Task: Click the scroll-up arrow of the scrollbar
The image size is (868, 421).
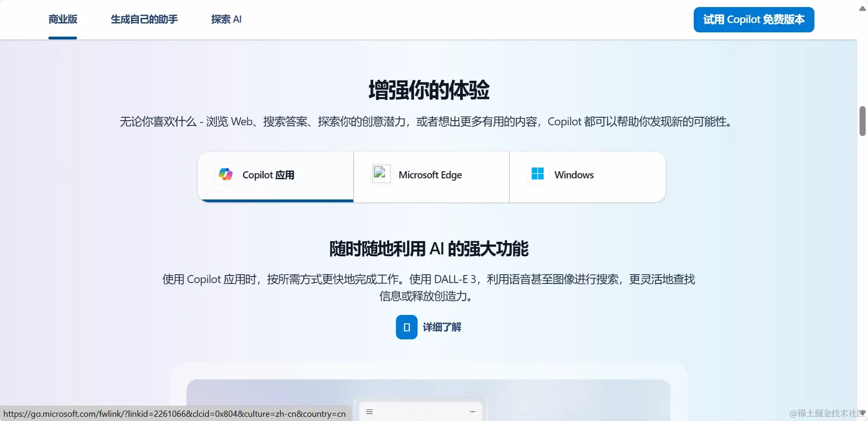Action: point(862,8)
